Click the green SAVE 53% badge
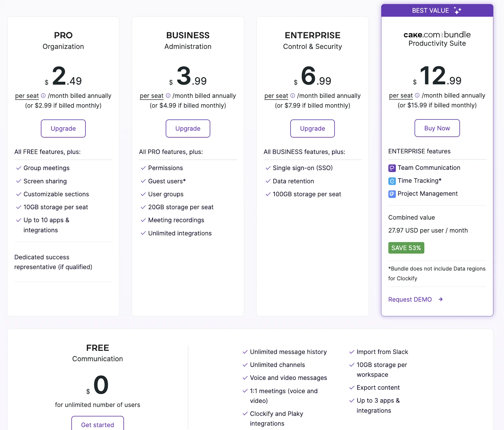Image resolution: width=504 pixels, height=430 pixels. click(x=406, y=248)
